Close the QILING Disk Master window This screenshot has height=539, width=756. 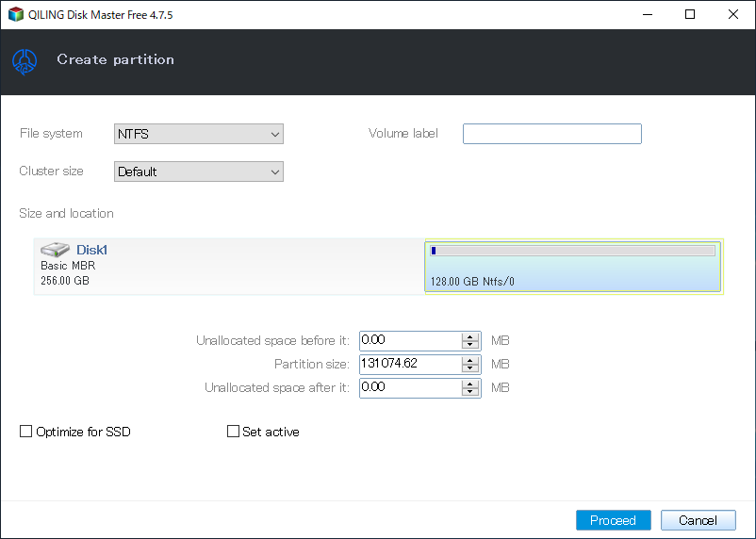click(x=732, y=14)
